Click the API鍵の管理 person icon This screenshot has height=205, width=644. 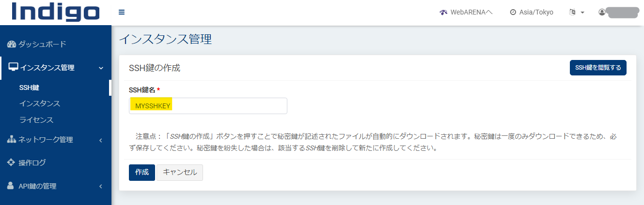pos(11,186)
